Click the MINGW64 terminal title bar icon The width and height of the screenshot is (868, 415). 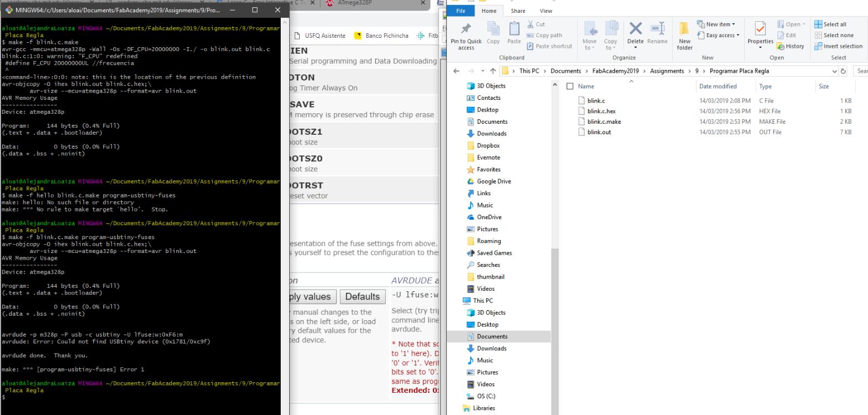(x=8, y=10)
